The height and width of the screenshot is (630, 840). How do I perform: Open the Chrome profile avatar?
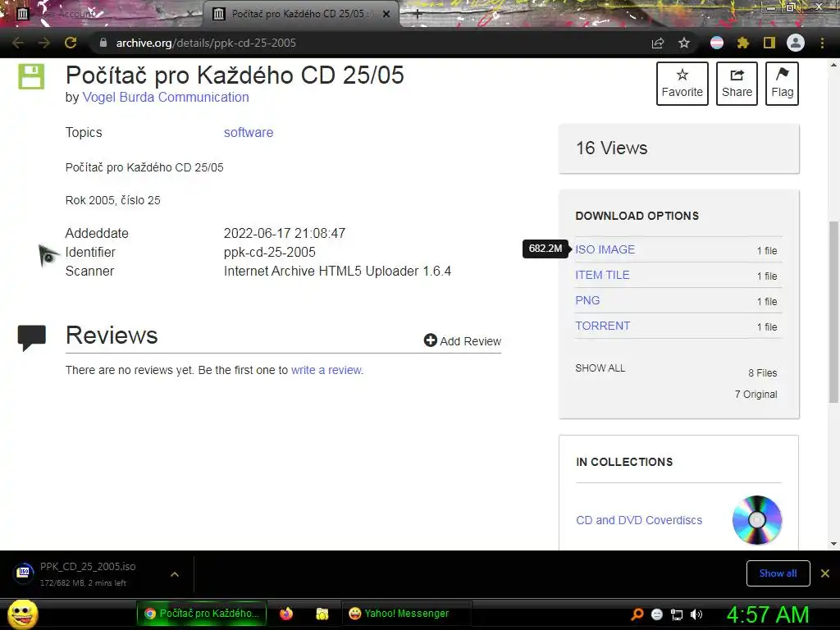tap(796, 43)
